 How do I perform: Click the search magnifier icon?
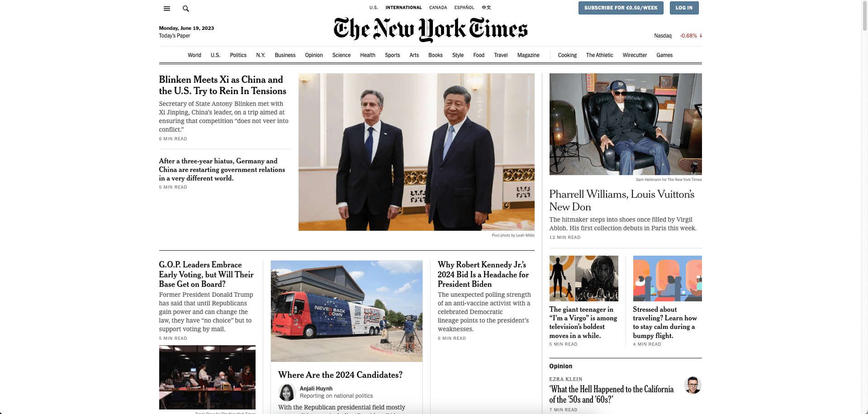(186, 9)
